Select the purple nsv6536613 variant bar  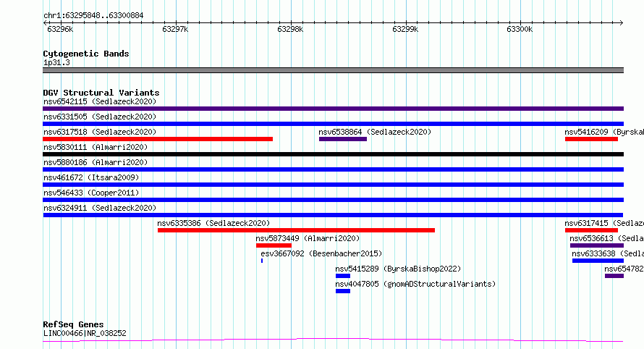coord(597,245)
